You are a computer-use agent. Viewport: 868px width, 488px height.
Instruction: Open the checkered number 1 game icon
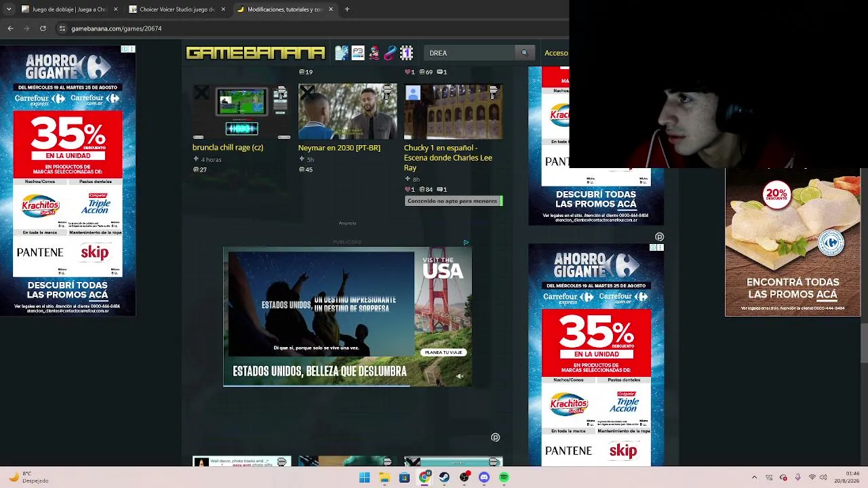406,53
